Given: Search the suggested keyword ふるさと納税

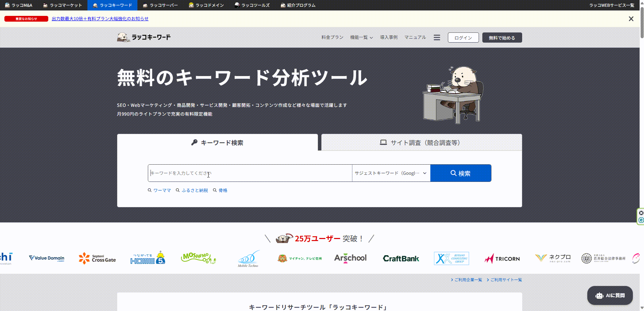Looking at the screenshot, I should pyautogui.click(x=192, y=190).
